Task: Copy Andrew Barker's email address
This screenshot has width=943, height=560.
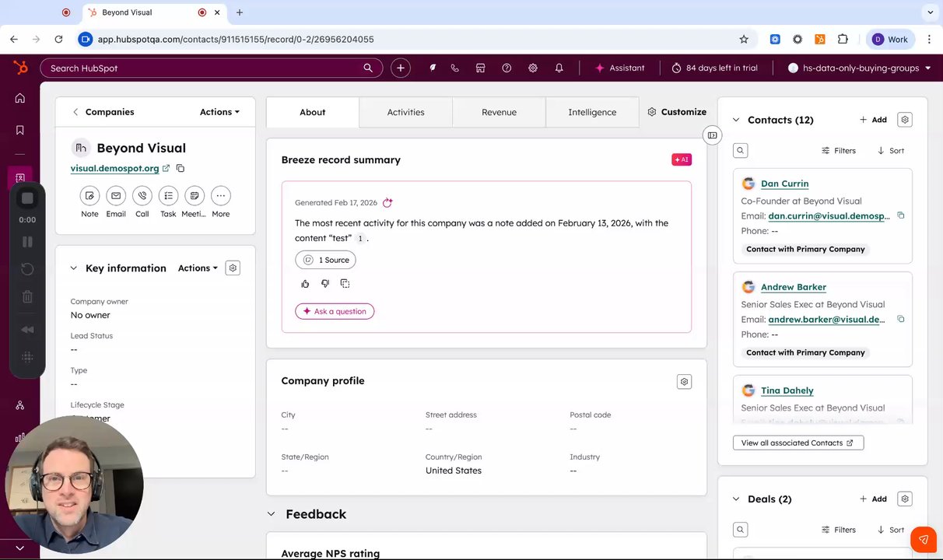Action: tap(900, 319)
